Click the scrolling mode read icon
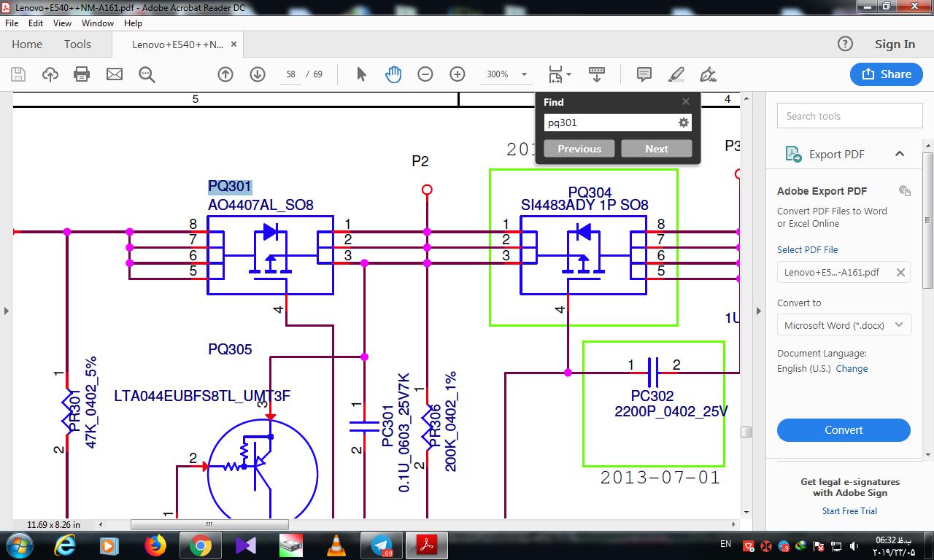Image resolution: width=934 pixels, height=560 pixels. click(x=597, y=74)
